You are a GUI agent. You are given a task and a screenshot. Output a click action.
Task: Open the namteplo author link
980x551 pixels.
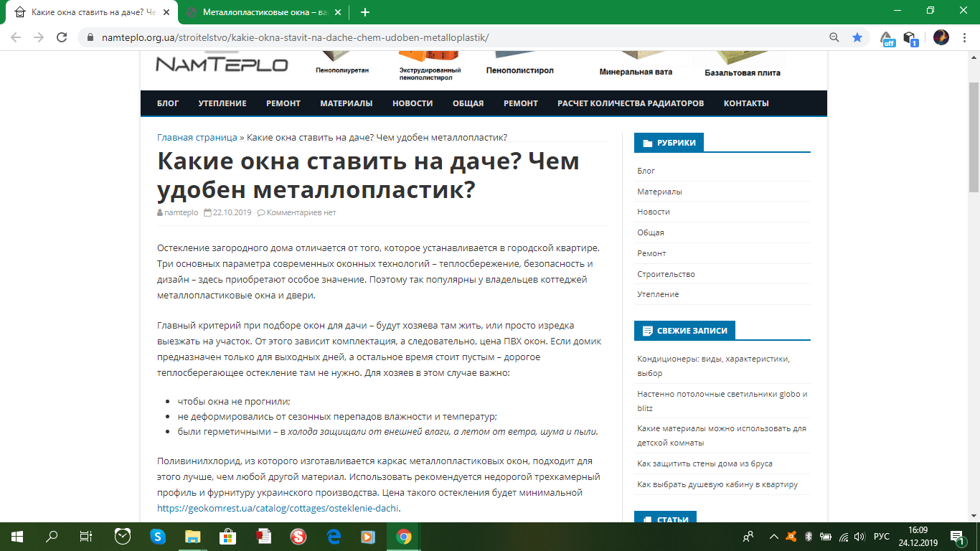coord(182,212)
